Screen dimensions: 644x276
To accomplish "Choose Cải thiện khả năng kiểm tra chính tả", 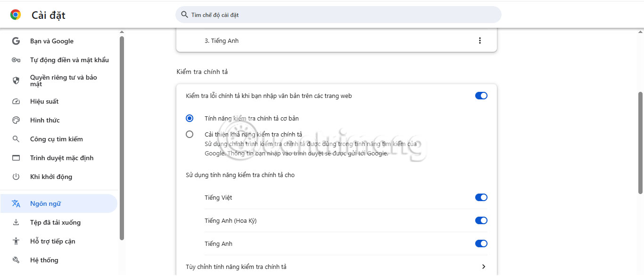I will click(190, 134).
